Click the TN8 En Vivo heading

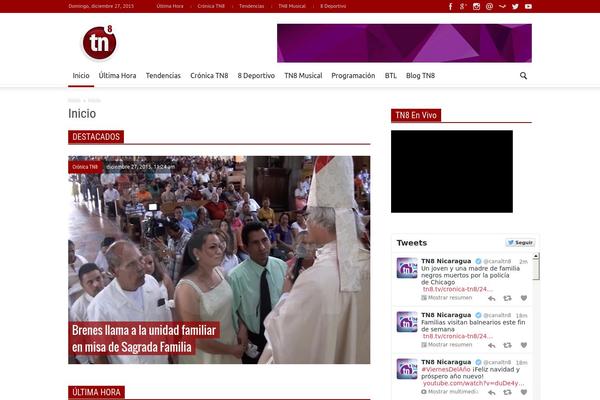pos(416,115)
